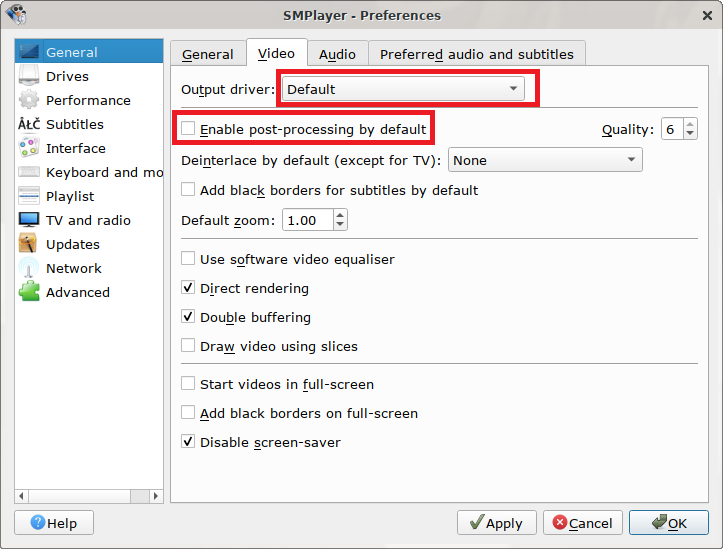This screenshot has width=723, height=549.
Task: Click the sidebar scroll left arrow
Action: (21, 496)
